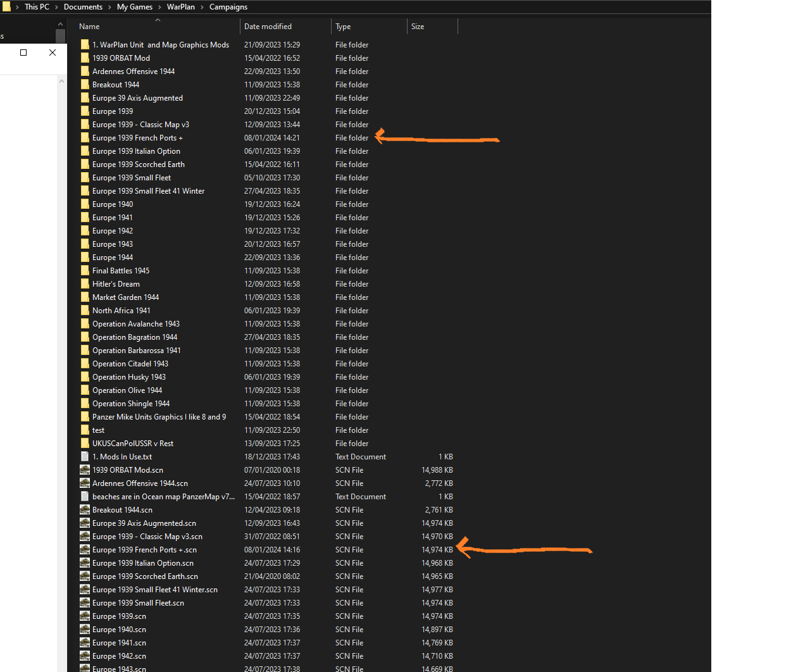Close the window on the left
The width and height of the screenshot is (810, 672).
(53, 53)
